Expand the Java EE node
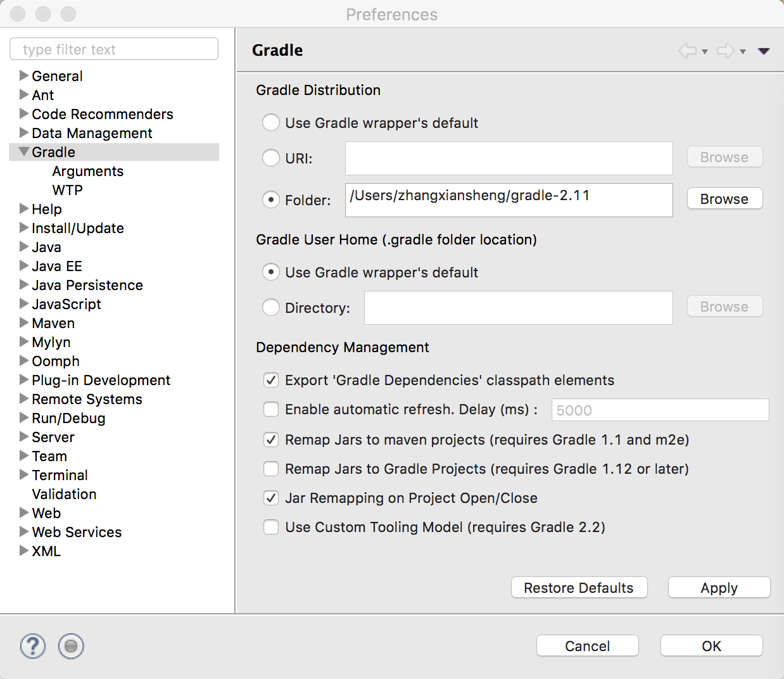Viewport: 784px width, 679px height. 24,265
